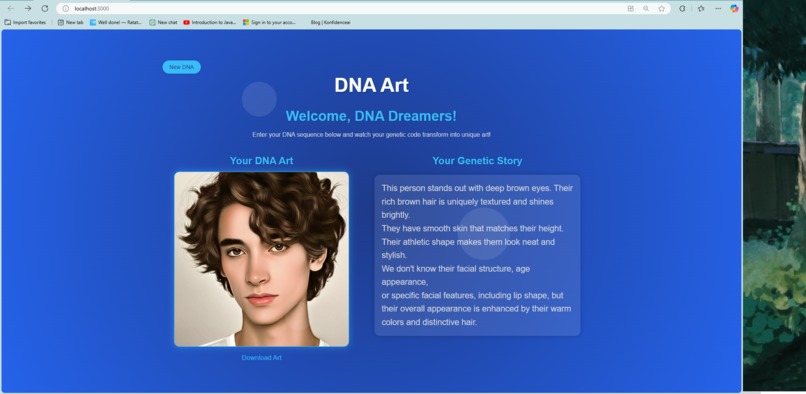Select the Your Genetic Story heading
Viewport: 806px width, 394px height.
[x=477, y=160]
